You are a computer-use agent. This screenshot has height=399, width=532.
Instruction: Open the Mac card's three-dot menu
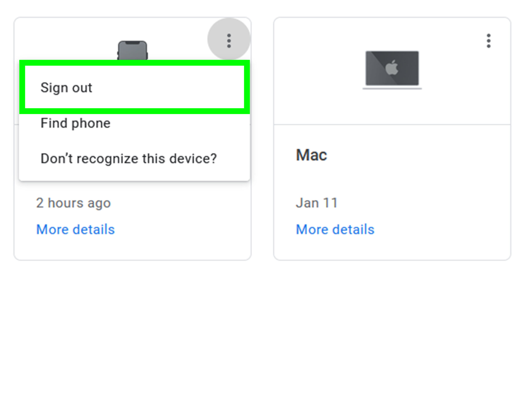pyautogui.click(x=489, y=41)
